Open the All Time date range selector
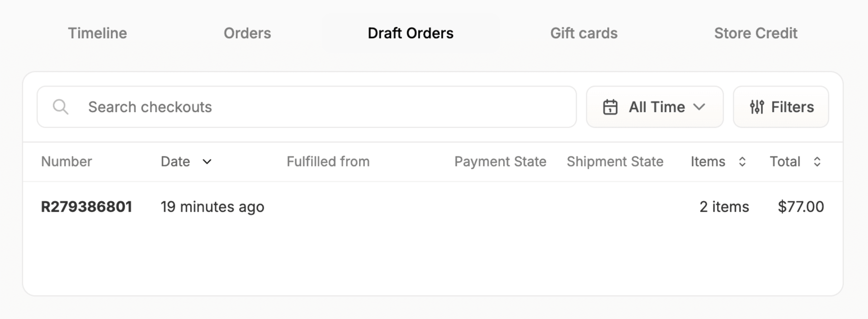Image resolution: width=868 pixels, height=319 pixels. pyautogui.click(x=655, y=107)
